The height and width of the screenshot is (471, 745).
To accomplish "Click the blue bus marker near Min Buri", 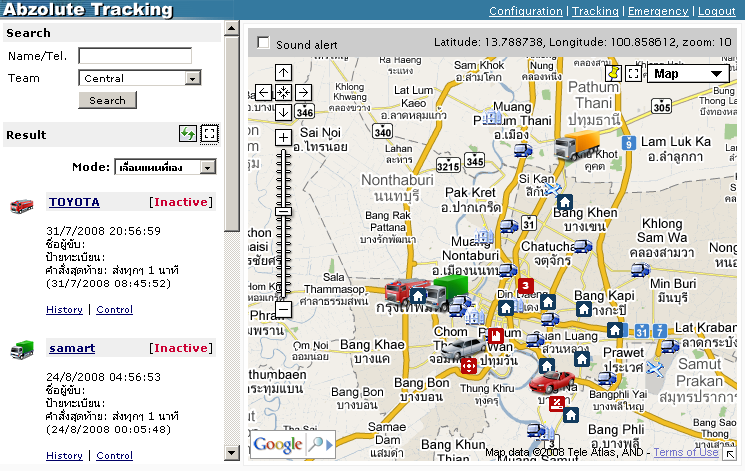I will click(x=640, y=270).
